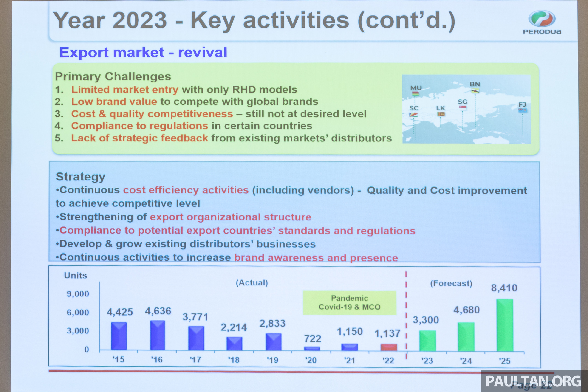Select the '15 bar labeled 4,425
Screen dimensions: 588x392
(119, 336)
